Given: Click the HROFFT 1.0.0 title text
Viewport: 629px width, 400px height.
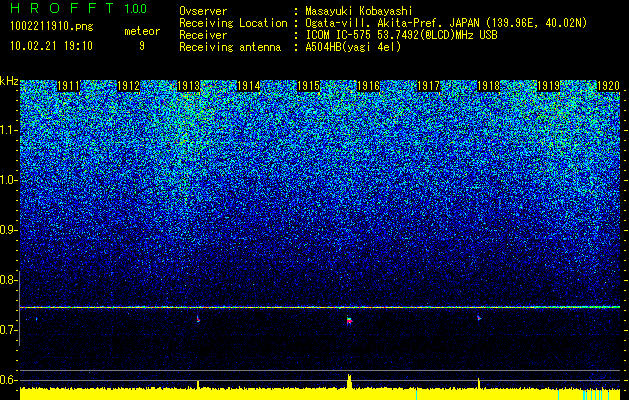Looking at the screenshot, I should [79, 8].
